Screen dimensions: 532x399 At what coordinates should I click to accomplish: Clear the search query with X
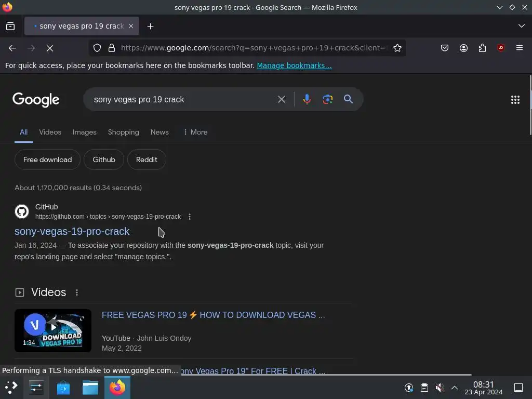[x=281, y=99]
